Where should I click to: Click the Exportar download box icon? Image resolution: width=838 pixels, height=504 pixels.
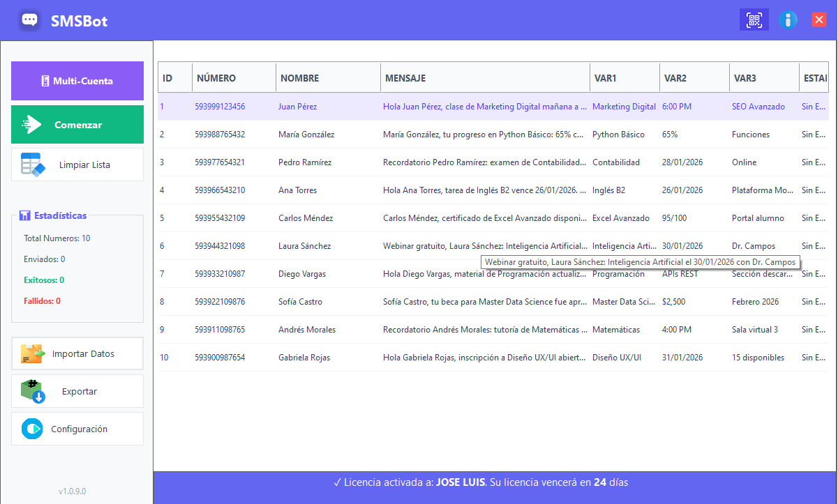(x=32, y=392)
